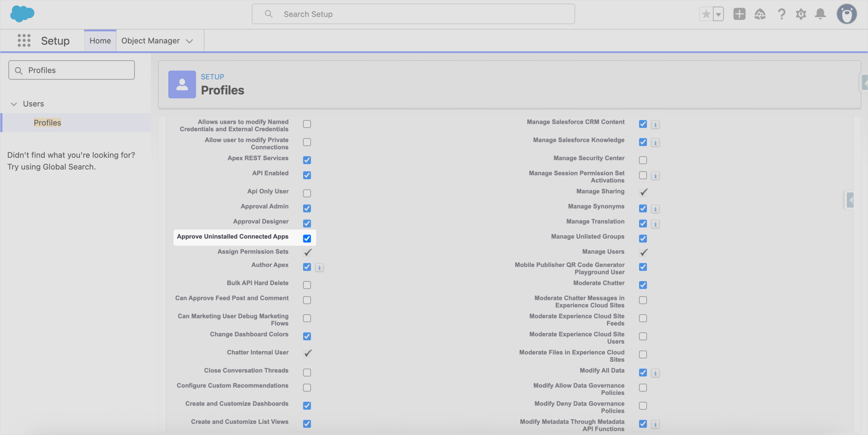Switch to the Home tab

[100, 41]
